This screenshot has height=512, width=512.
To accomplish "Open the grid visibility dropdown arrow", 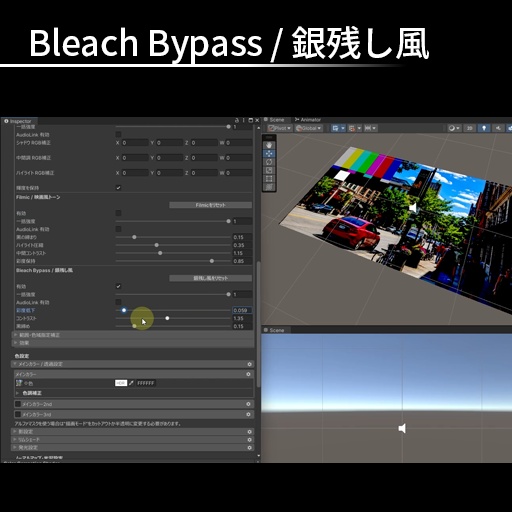I will [x=343, y=128].
